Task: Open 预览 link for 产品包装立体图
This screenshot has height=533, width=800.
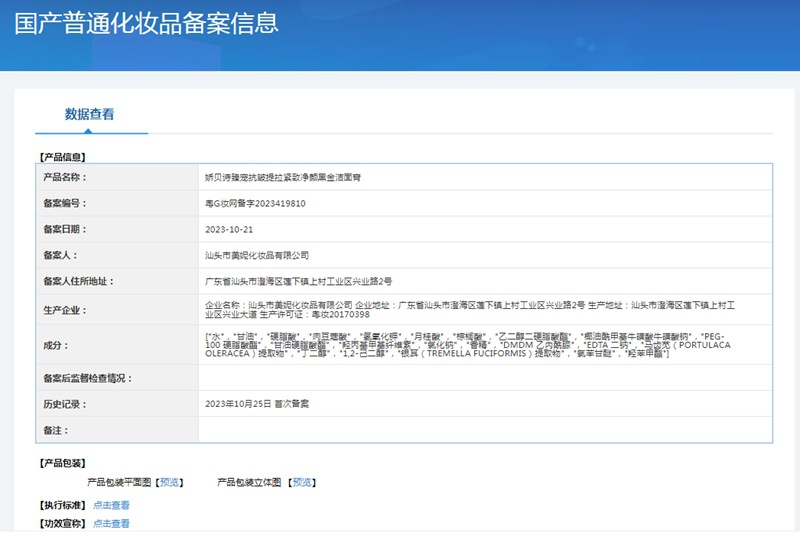Action: click(x=302, y=483)
